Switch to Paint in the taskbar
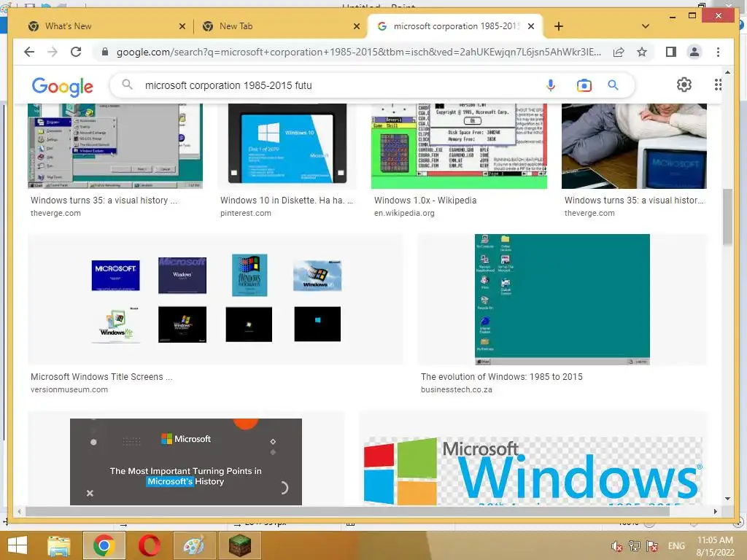 click(x=194, y=545)
